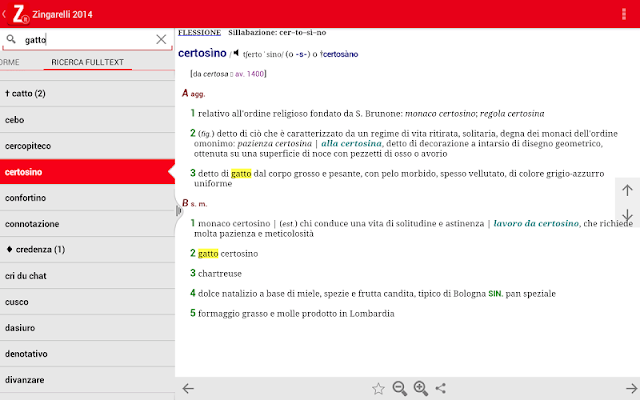Image resolution: width=640 pixels, height=400 pixels.
Task: Select the cusco result
Action: click(x=87, y=302)
